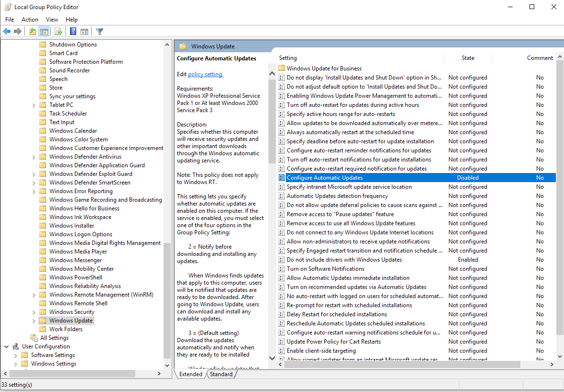Select Windows Logon Options tree item

[81, 234]
